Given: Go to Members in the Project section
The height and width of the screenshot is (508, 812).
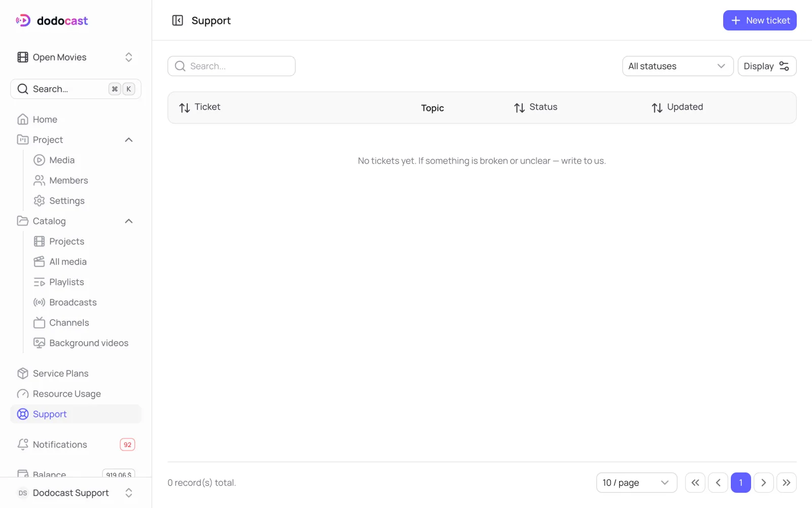Looking at the screenshot, I should pyautogui.click(x=84, y=180).
